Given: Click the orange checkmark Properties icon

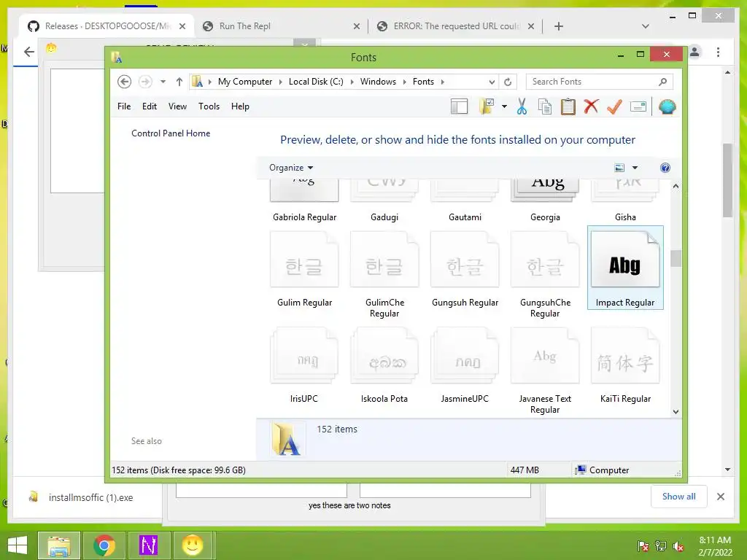Looking at the screenshot, I should (x=614, y=106).
